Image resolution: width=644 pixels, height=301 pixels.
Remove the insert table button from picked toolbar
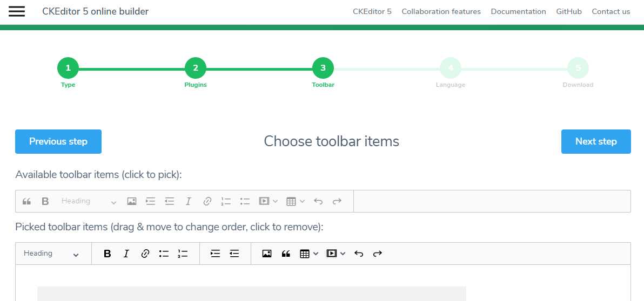coord(309,254)
